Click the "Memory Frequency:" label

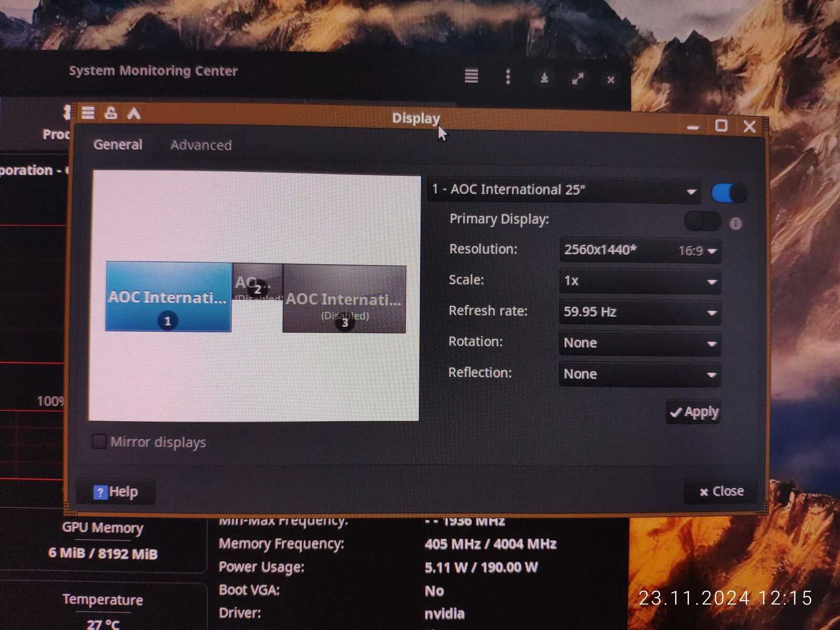pos(281,544)
